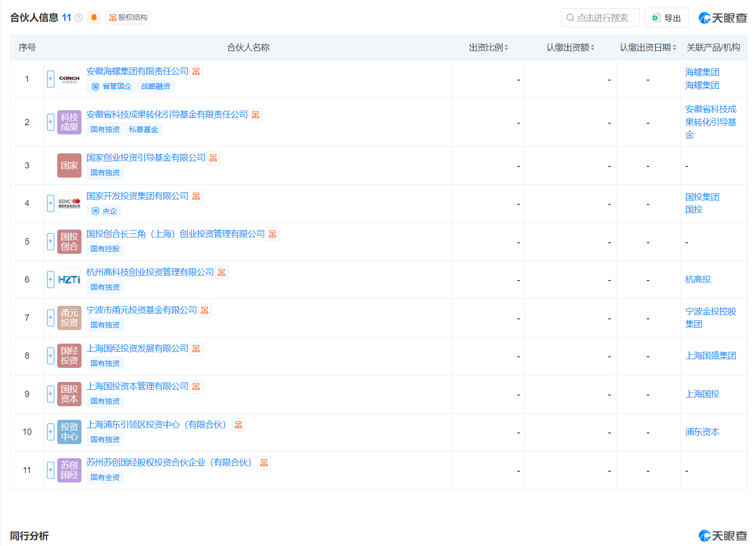The height and width of the screenshot is (546, 756).
Task: Expand row for 国家开发投资集团有限公司
Action: (x=50, y=203)
